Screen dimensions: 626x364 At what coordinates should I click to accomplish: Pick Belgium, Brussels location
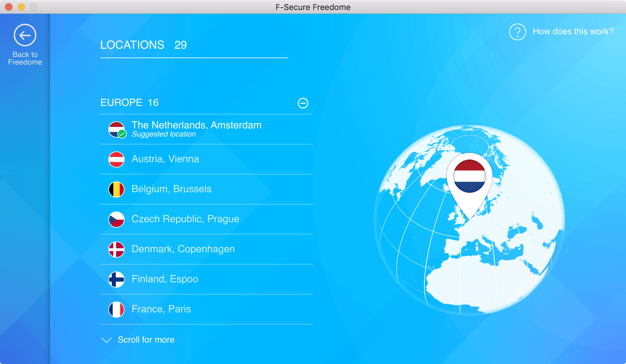(x=172, y=189)
